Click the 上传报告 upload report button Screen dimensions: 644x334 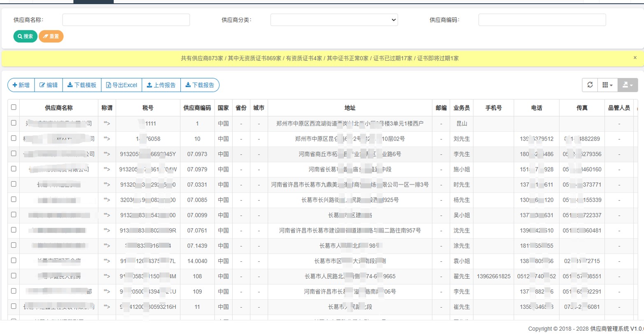click(x=161, y=85)
